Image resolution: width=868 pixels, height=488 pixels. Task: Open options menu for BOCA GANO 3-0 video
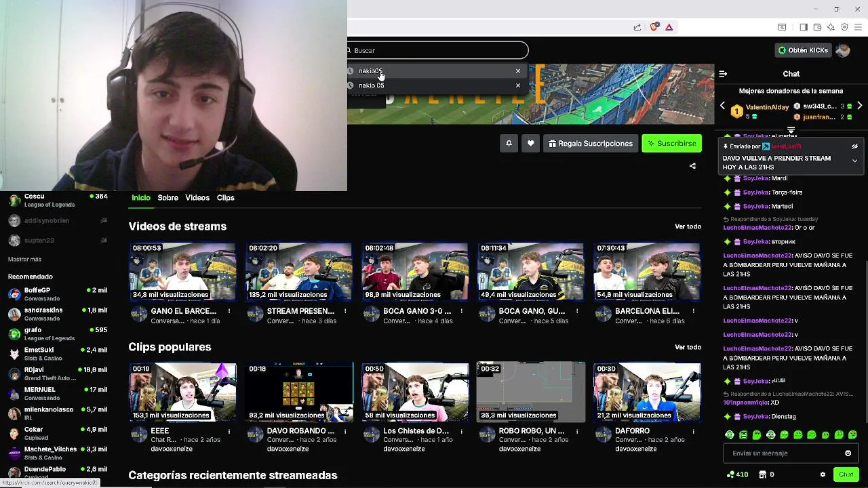461,311
